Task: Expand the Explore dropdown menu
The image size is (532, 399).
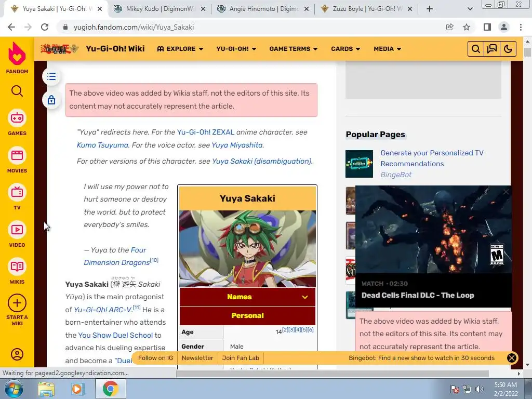Action: (x=180, y=49)
